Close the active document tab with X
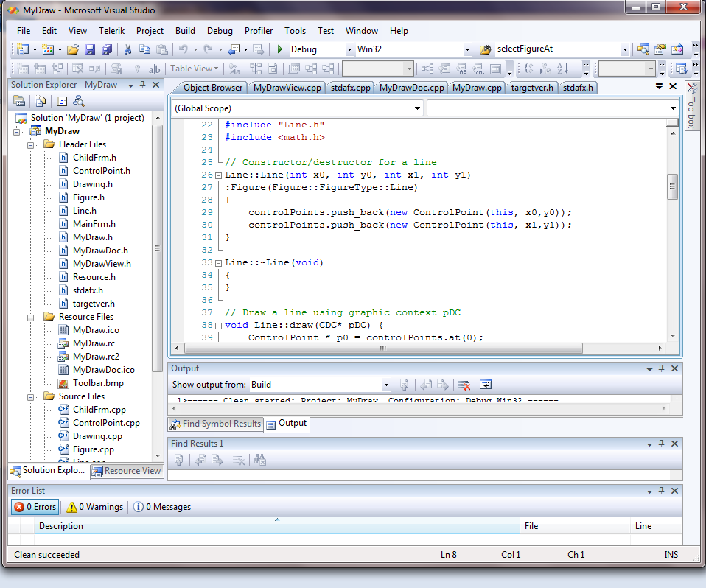 tap(673, 86)
